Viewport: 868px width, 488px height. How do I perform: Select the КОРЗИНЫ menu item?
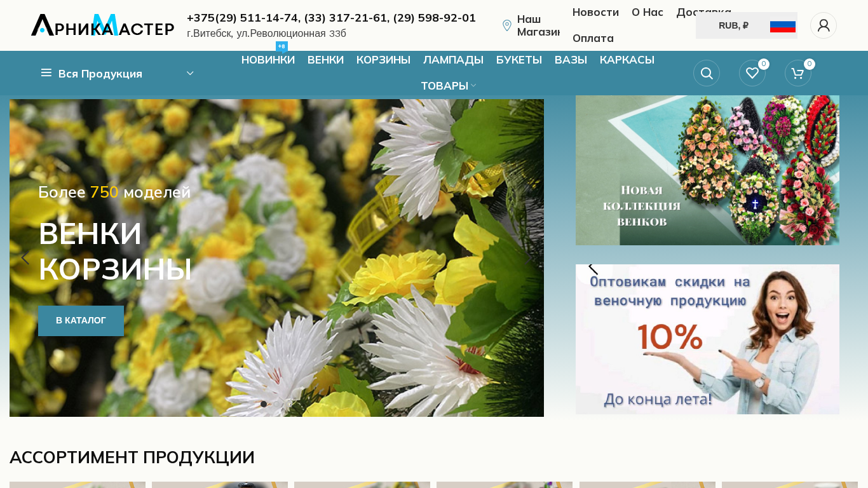coord(383,60)
